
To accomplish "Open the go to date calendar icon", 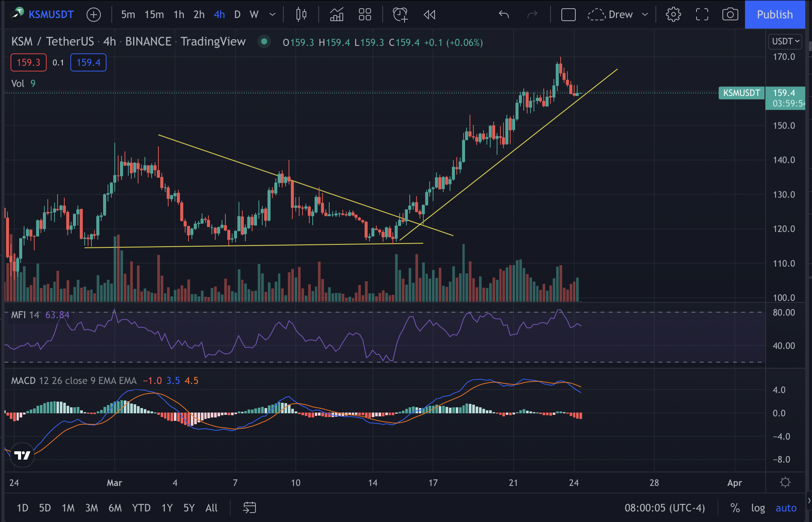I will 249,508.
